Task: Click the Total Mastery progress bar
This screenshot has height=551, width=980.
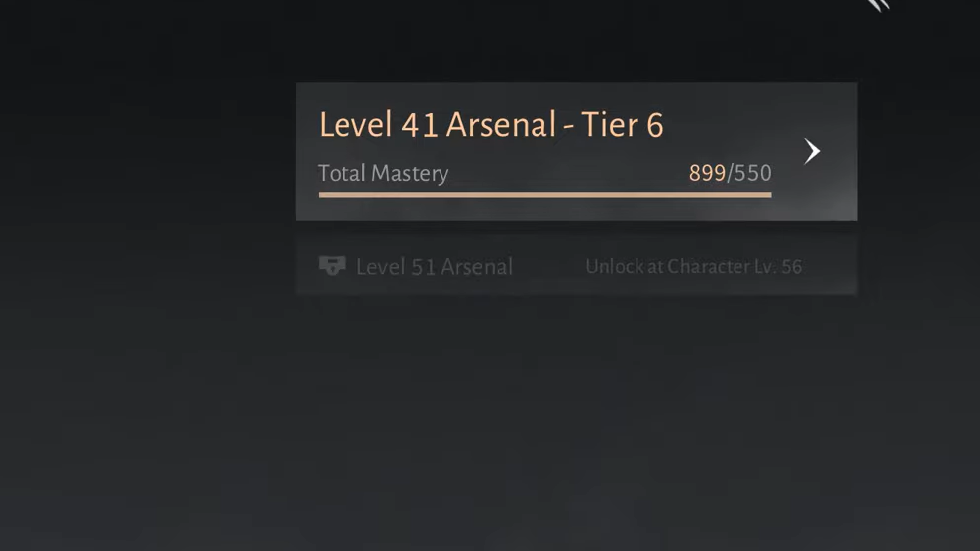Action: [545, 195]
